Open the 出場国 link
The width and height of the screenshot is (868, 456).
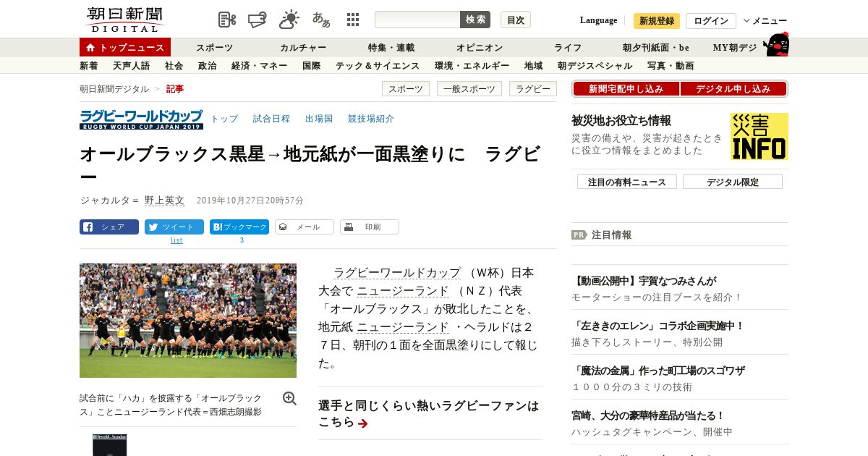coord(319,119)
